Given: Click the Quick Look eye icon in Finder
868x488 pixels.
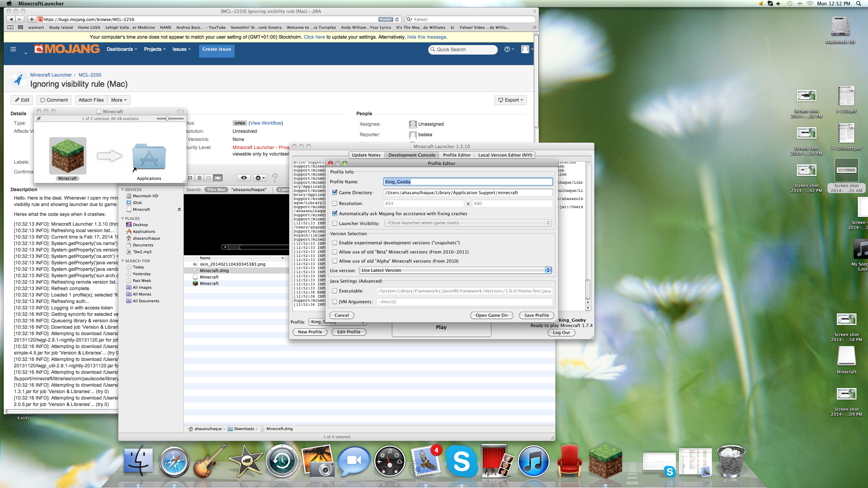Looking at the screenshot, I should (x=244, y=178).
